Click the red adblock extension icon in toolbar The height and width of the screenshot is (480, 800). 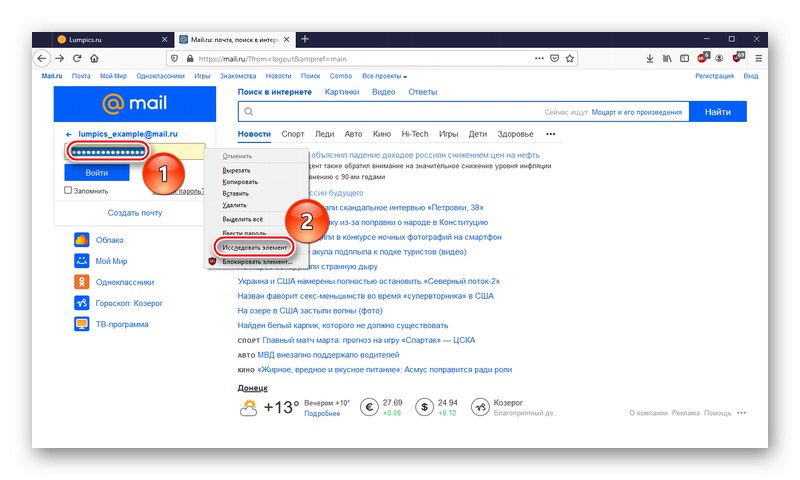tap(703, 58)
